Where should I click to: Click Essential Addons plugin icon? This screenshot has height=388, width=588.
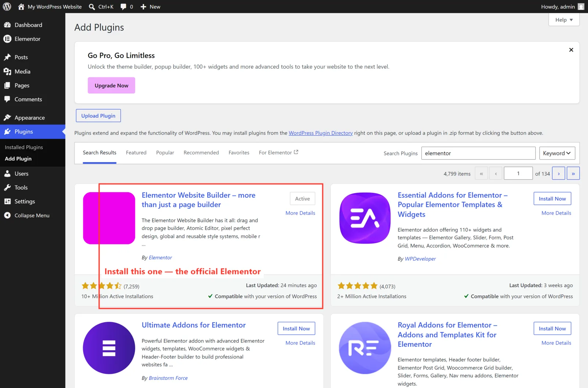[x=365, y=218]
